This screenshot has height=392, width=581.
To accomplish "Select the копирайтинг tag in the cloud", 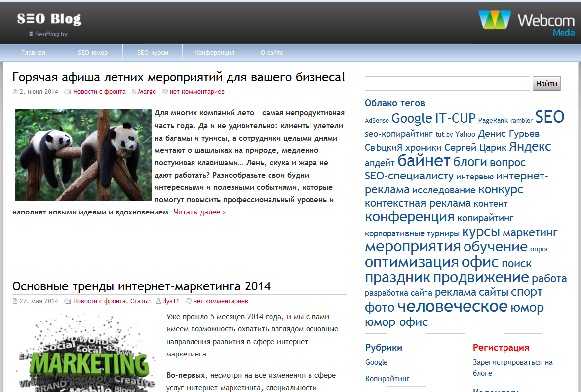I will point(485,218).
